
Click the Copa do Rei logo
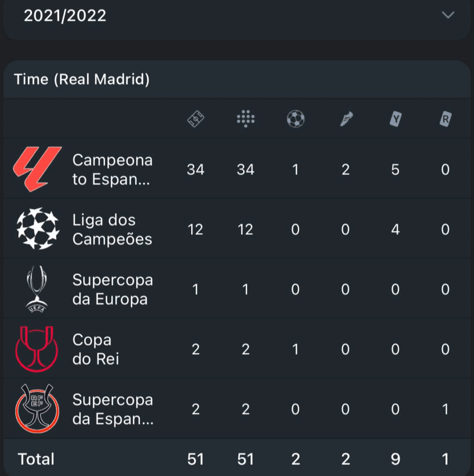[x=37, y=349]
